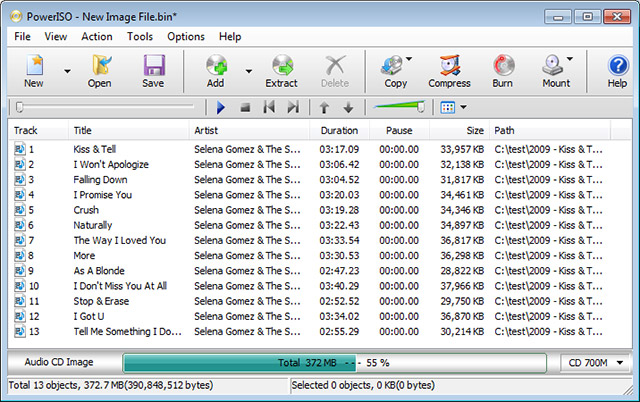The width and height of the screenshot is (640, 402).
Task: Expand the Copy dropdown arrow
Action: (x=410, y=60)
